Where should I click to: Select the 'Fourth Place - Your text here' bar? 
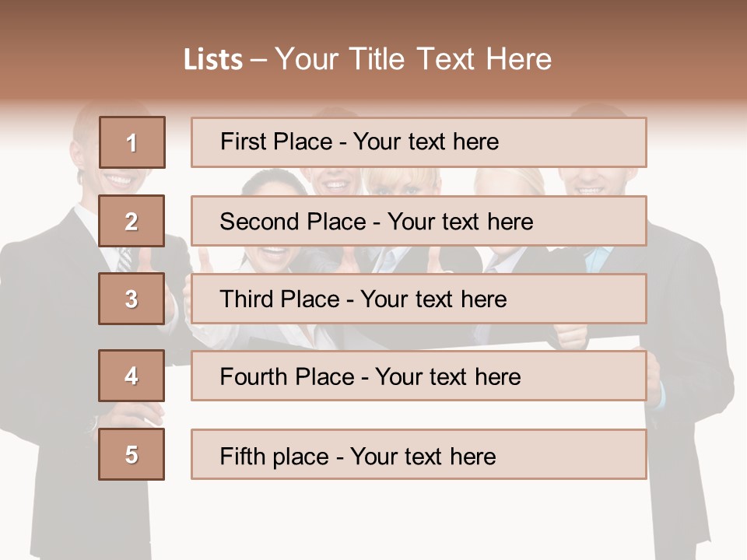419,376
